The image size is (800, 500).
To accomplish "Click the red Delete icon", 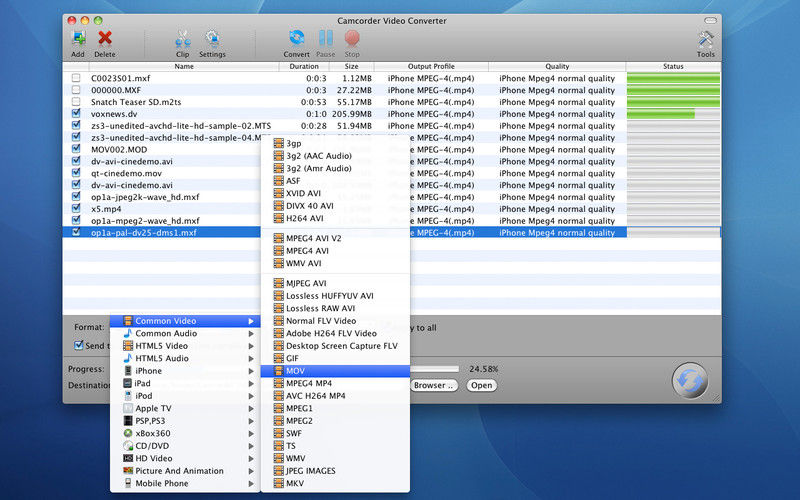I will pos(105,39).
